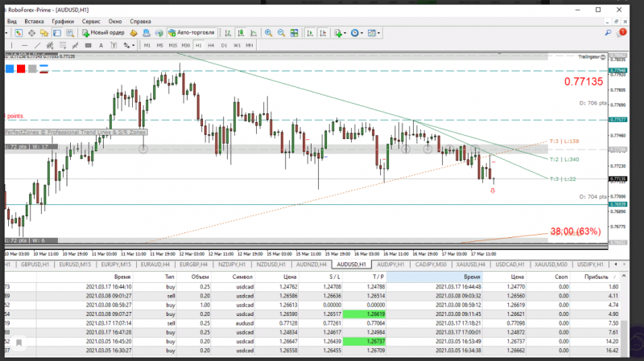
Task: Click the trading signals person icon
Action: [x=147, y=33]
